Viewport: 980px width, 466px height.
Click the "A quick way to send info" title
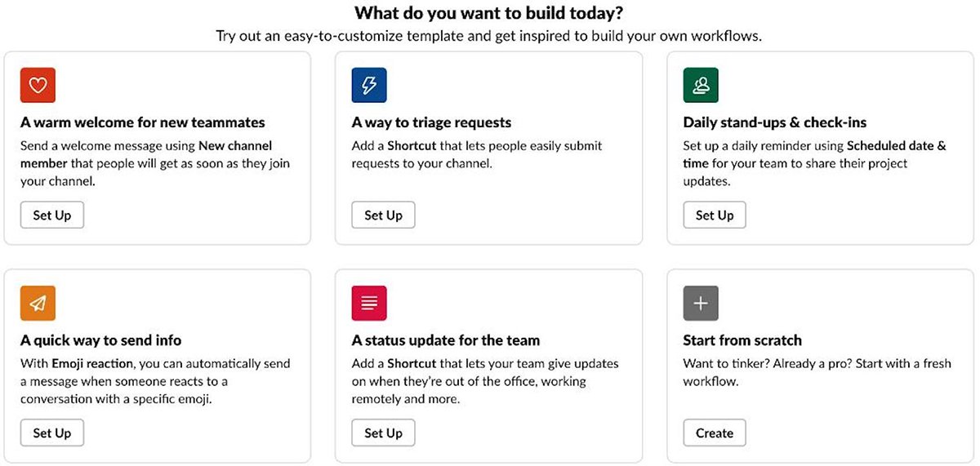click(x=101, y=340)
